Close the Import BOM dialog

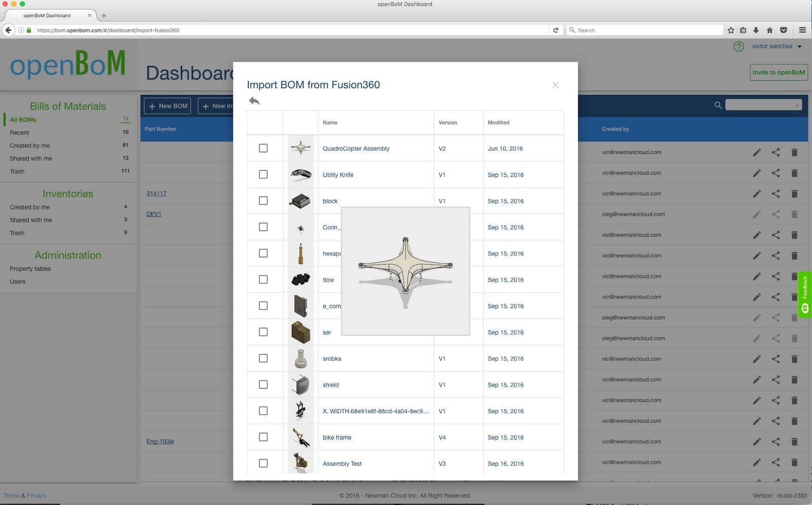point(555,85)
